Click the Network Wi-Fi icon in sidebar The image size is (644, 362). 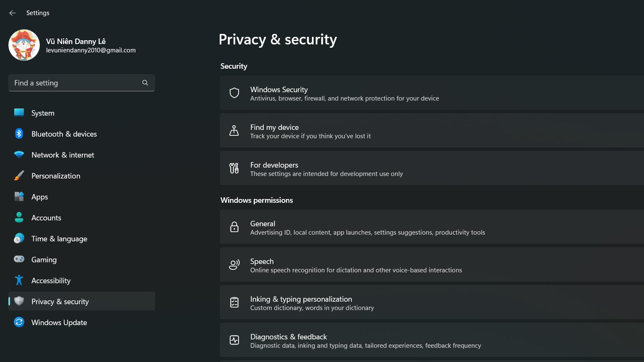coord(19,155)
